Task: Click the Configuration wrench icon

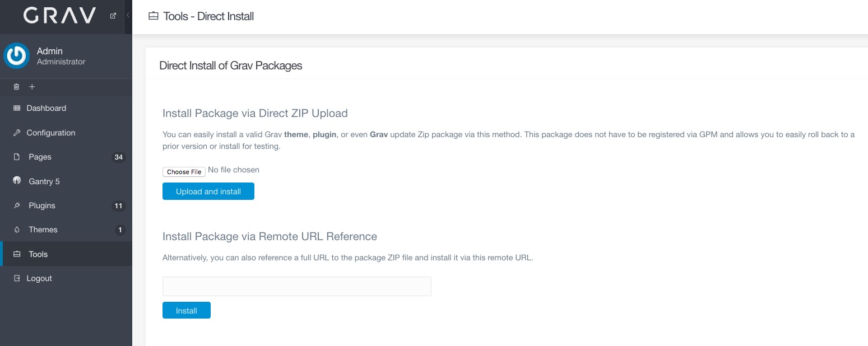Action: [17, 133]
